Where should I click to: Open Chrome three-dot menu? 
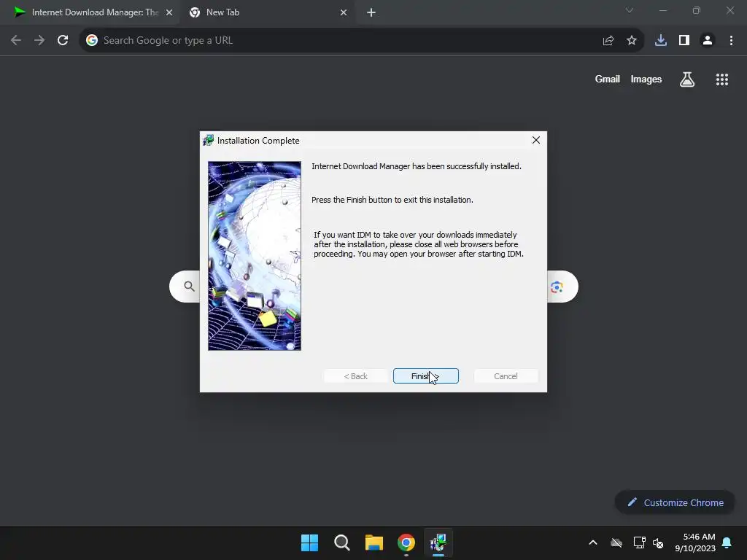731,41
